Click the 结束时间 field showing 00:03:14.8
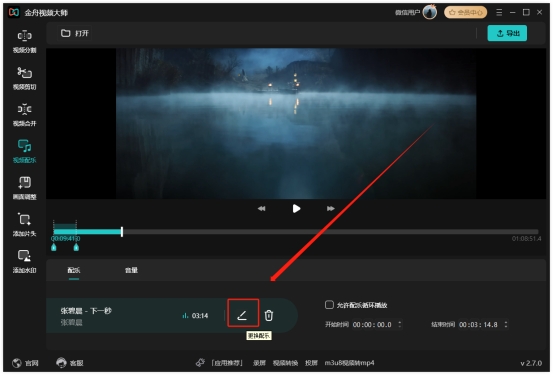The width and height of the screenshot is (553, 376). 479,325
